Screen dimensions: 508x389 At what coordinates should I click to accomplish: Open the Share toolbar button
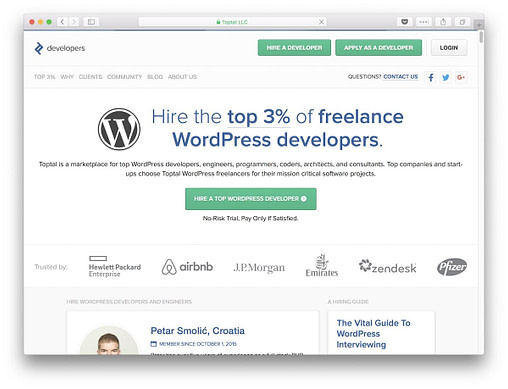click(x=443, y=22)
